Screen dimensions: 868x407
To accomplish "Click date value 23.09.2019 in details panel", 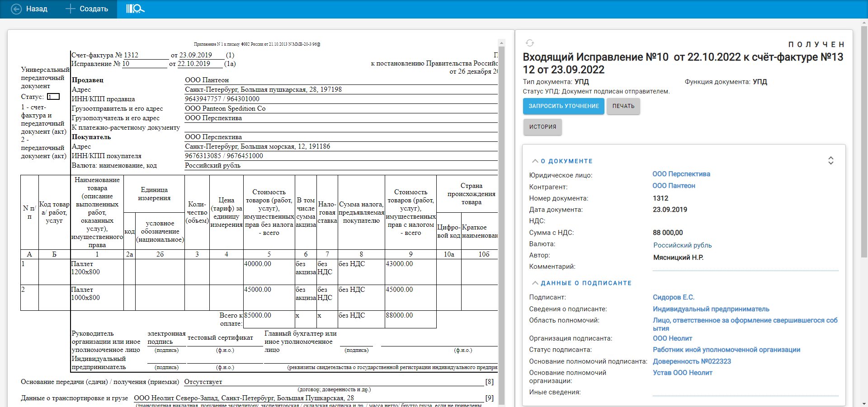I will click(670, 210).
